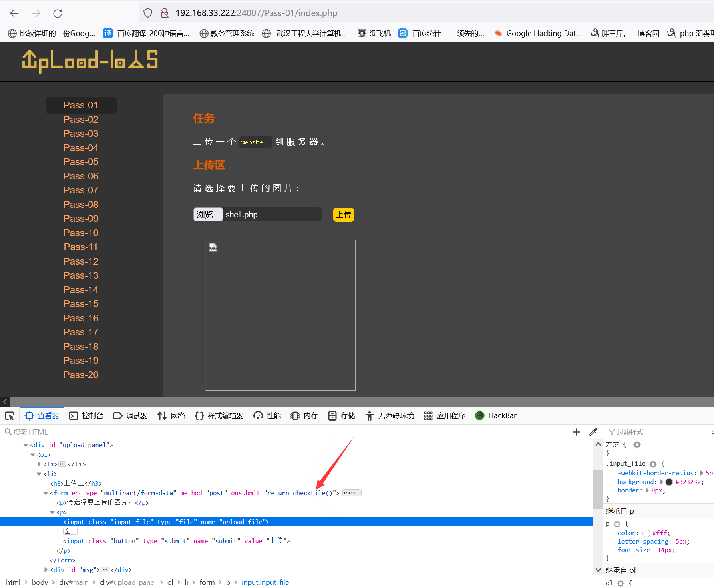
Task: Click the broken image icon
Action: 213,247
